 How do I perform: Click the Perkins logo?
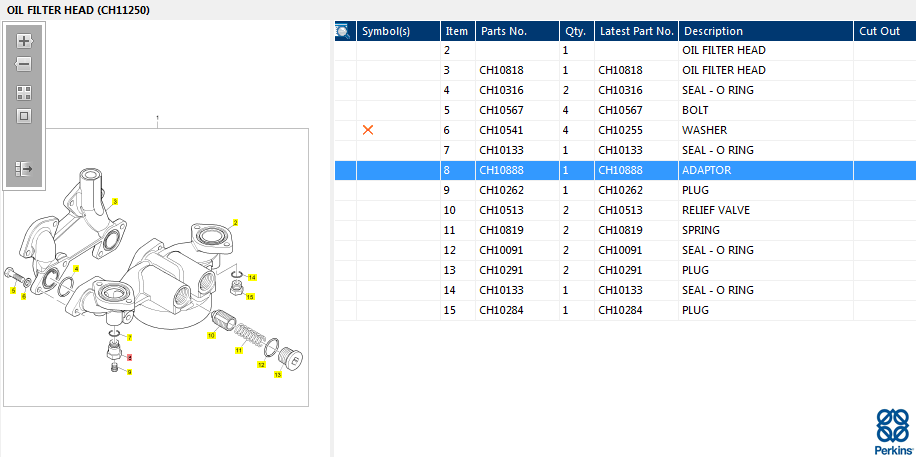coord(893,432)
